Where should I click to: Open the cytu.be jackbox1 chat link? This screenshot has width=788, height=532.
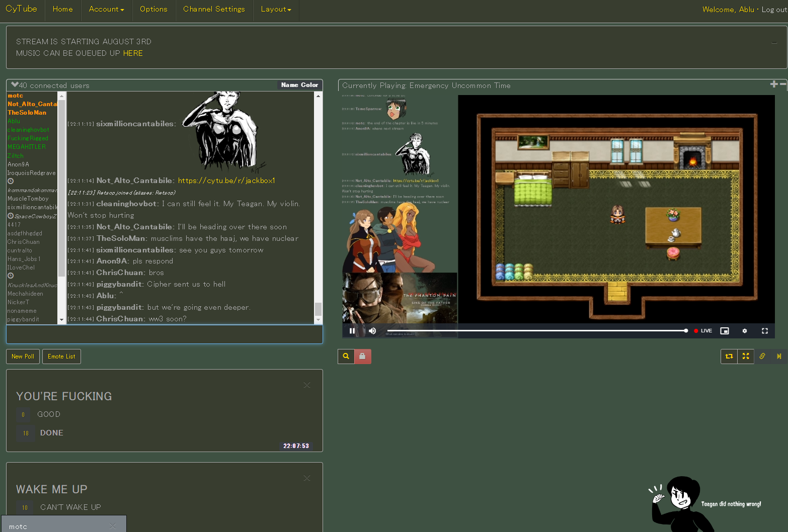pos(226,181)
